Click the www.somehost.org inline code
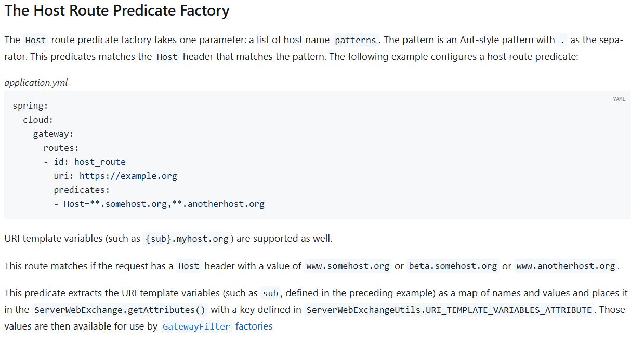644x341 pixels. (348, 266)
